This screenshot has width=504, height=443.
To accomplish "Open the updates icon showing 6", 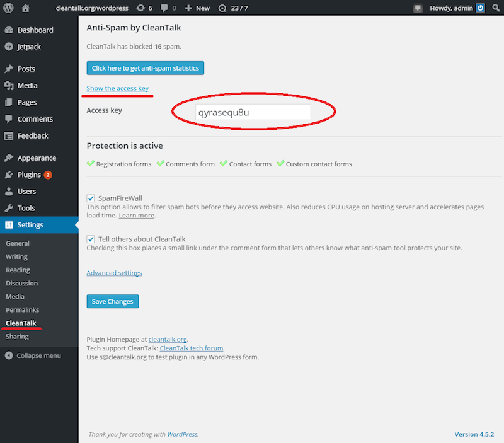I will (x=140, y=8).
